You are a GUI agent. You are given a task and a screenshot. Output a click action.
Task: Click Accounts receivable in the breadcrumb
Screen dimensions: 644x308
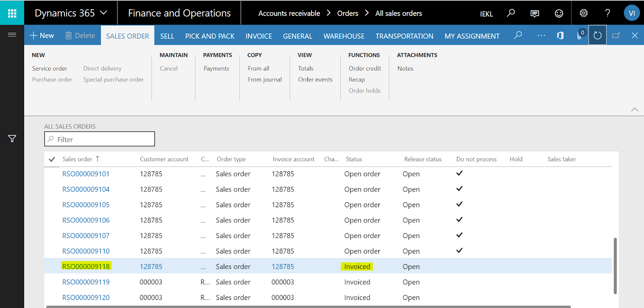coord(289,13)
